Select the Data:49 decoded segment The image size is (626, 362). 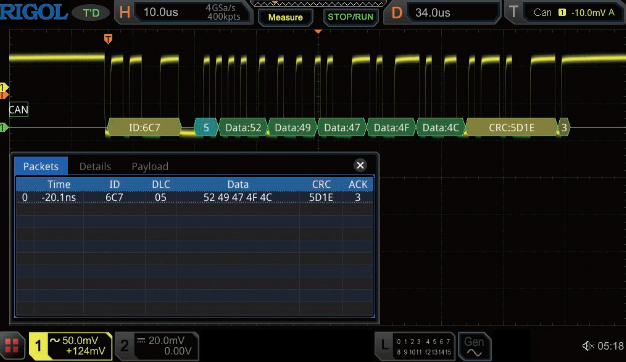coord(293,128)
